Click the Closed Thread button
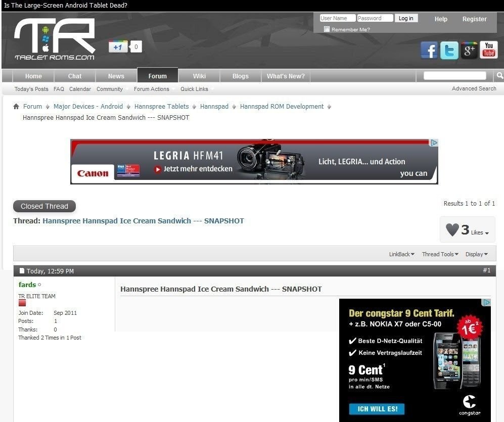 [x=44, y=206]
